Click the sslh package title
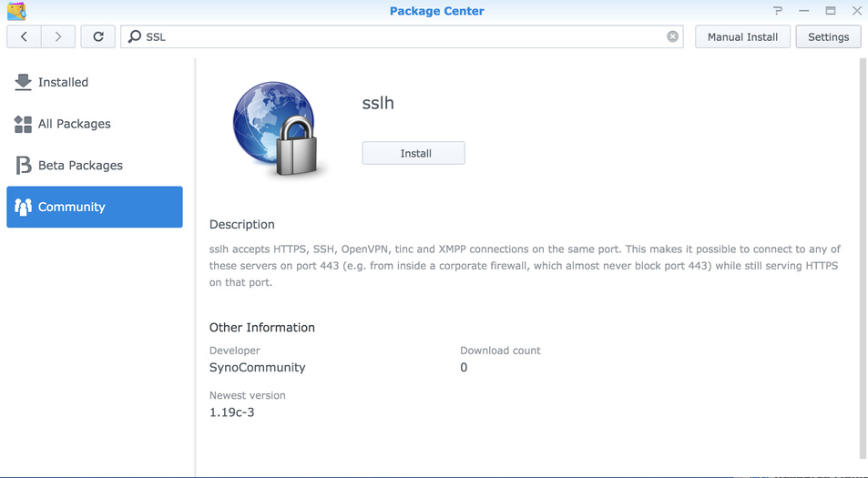 (378, 103)
